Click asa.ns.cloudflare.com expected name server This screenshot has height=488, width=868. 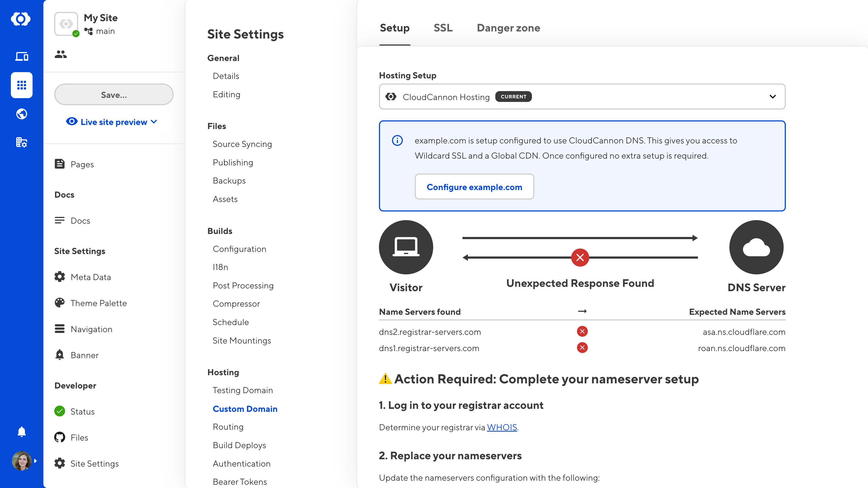744,332
